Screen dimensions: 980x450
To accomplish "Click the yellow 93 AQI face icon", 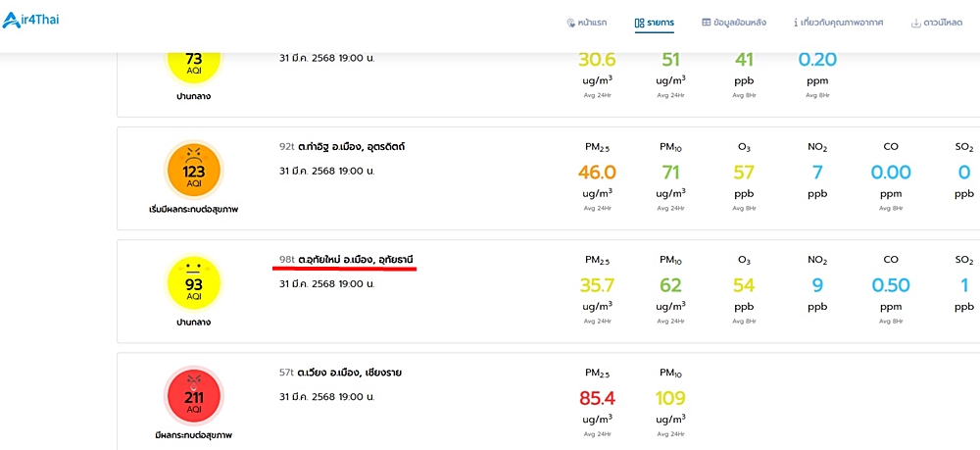I will [194, 282].
